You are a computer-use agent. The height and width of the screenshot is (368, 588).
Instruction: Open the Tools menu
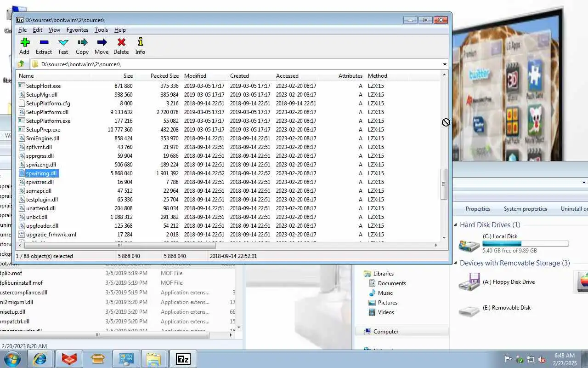pyautogui.click(x=101, y=30)
